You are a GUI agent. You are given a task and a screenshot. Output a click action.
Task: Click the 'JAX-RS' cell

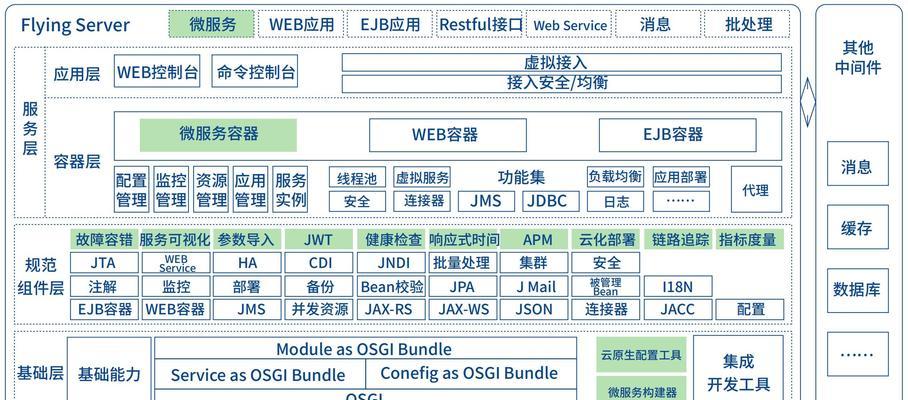(x=391, y=310)
